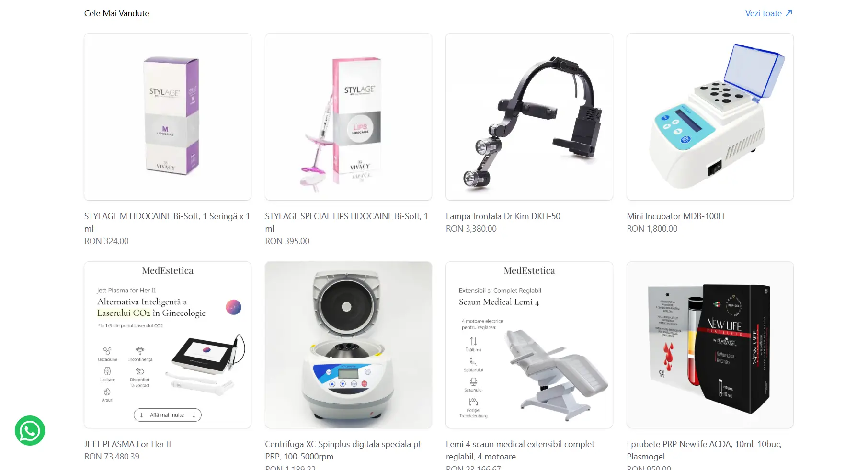Open Lampa frontala Dr Kim image
This screenshot has width=868, height=470.
click(529, 117)
